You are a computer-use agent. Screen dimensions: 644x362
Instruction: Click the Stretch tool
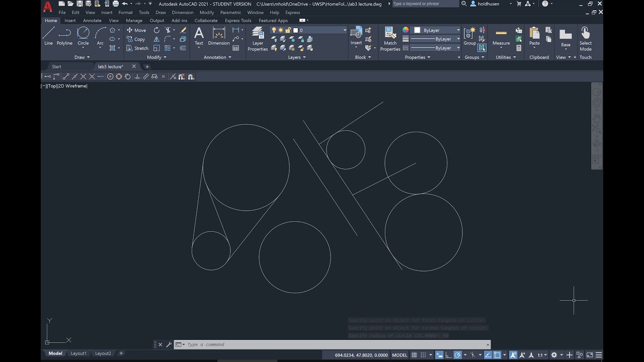(x=137, y=48)
